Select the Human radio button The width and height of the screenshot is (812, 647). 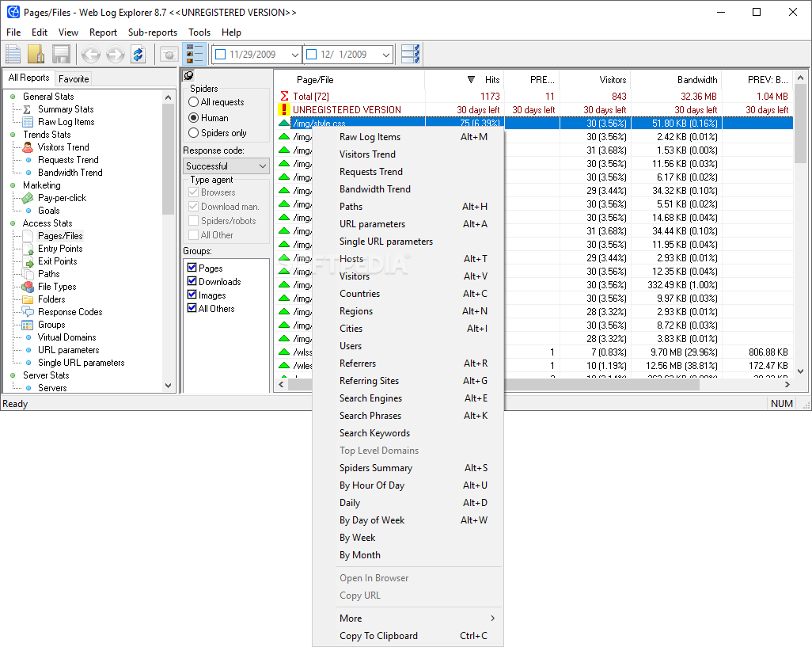coord(194,117)
